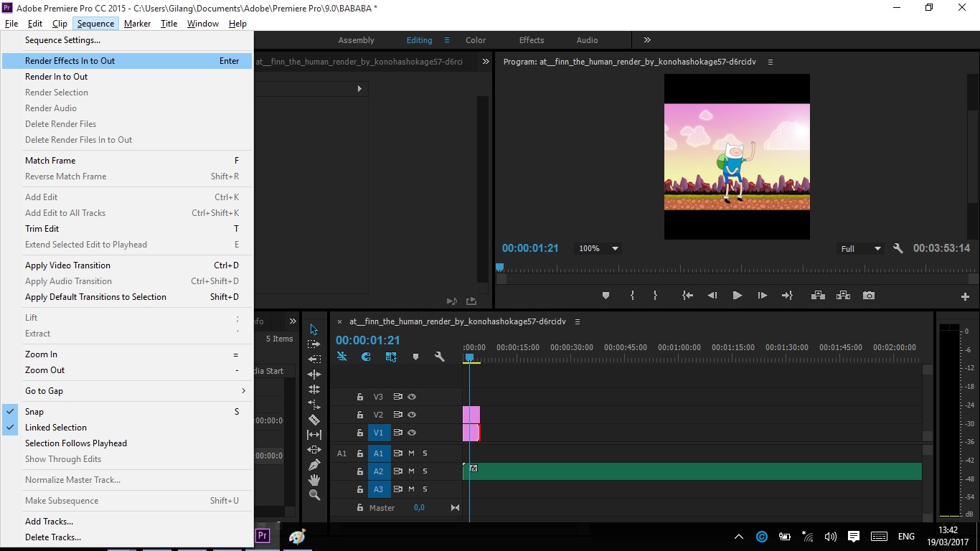Open Program monitor settings wrench
980x551 pixels.
tap(897, 248)
